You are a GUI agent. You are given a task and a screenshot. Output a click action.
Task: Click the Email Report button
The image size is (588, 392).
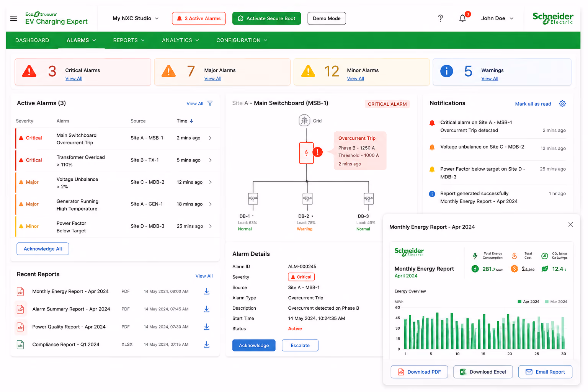click(545, 372)
